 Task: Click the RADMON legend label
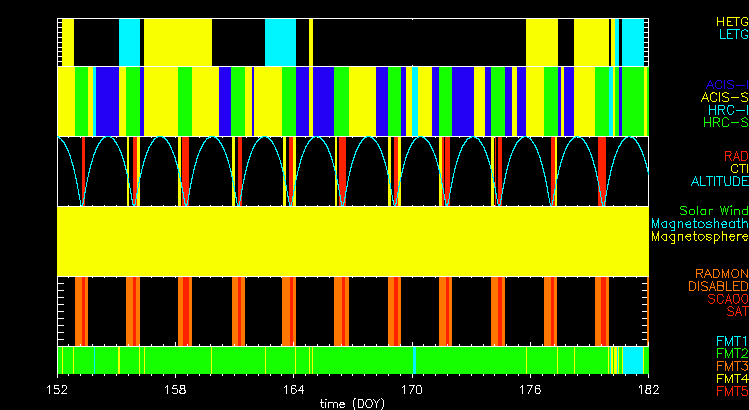[720, 273]
